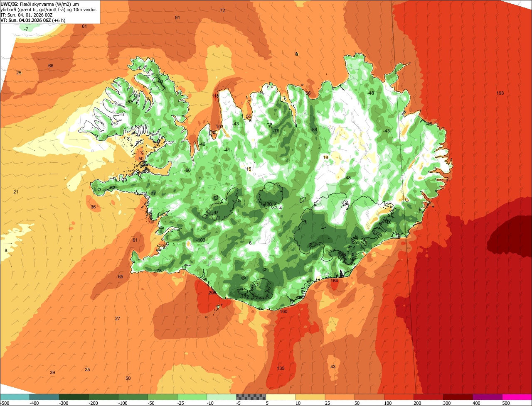Click the '-97' value on the glacier

click(x=215, y=213)
